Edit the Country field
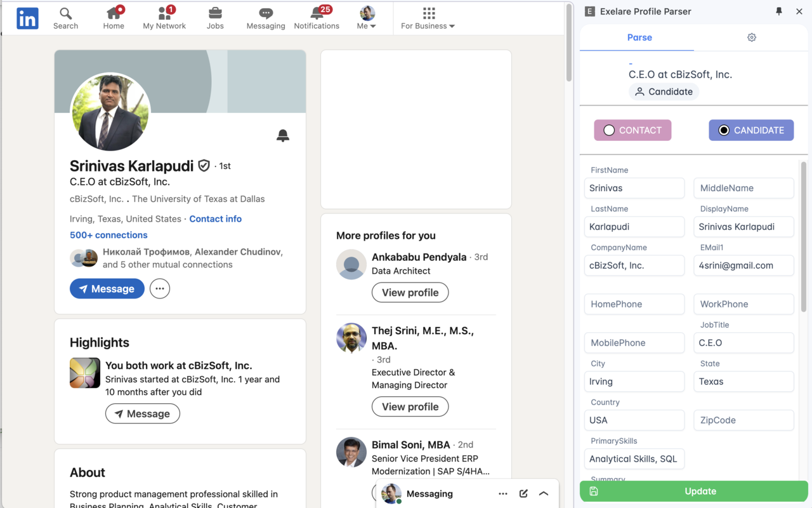Image resolution: width=812 pixels, height=508 pixels. tap(634, 420)
